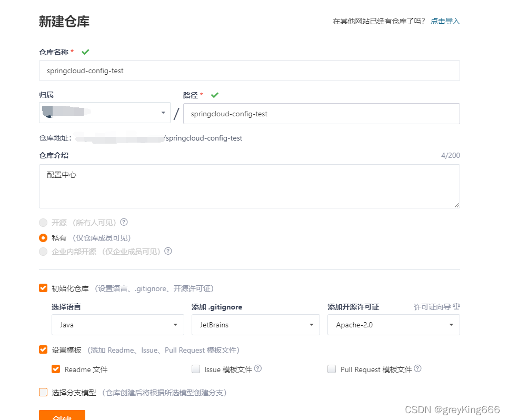Click the orange 创建 button

click(x=62, y=415)
